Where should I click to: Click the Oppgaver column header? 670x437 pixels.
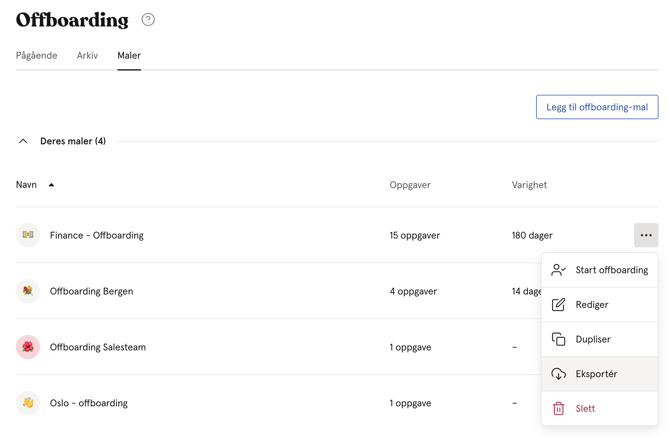pyautogui.click(x=410, y=185)
